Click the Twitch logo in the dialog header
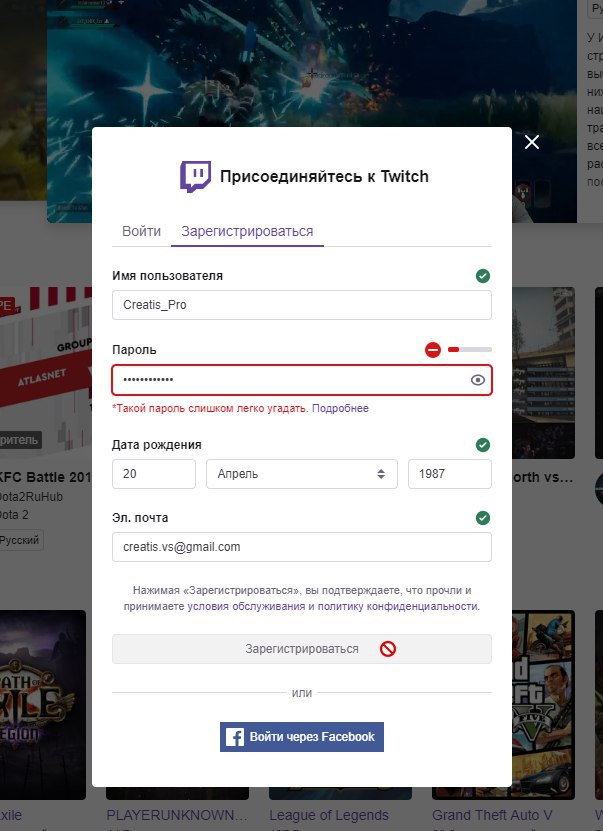Viewport: 603px width, 831px height. [195, 176]
